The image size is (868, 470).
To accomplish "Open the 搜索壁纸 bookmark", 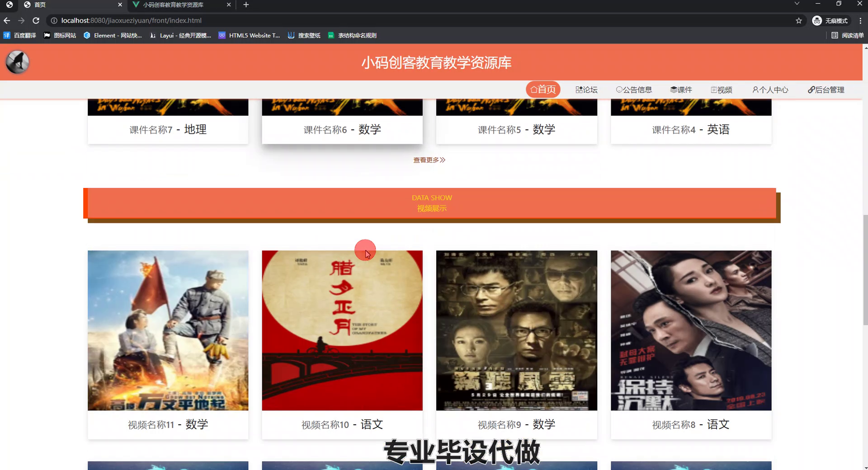I will (304, 35).
